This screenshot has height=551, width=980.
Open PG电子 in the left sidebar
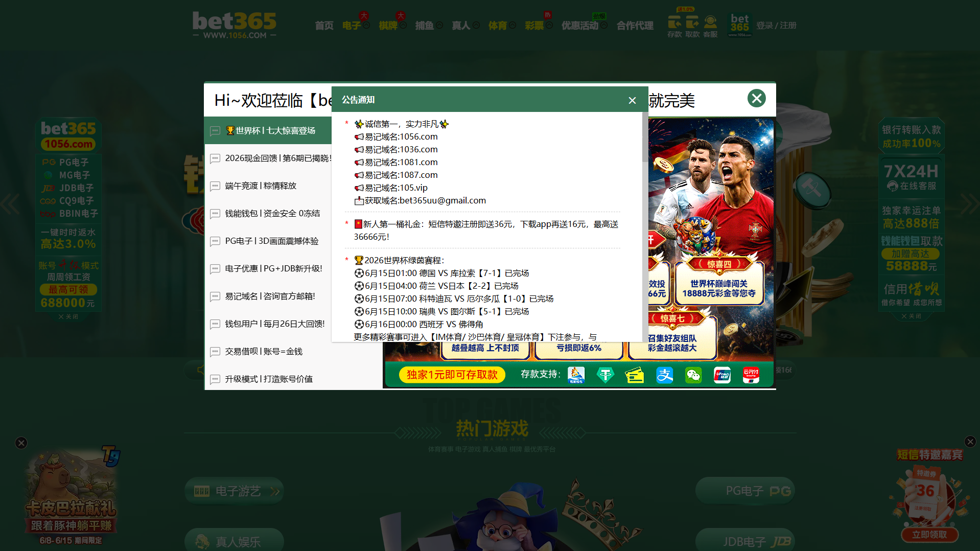point(69,162)
